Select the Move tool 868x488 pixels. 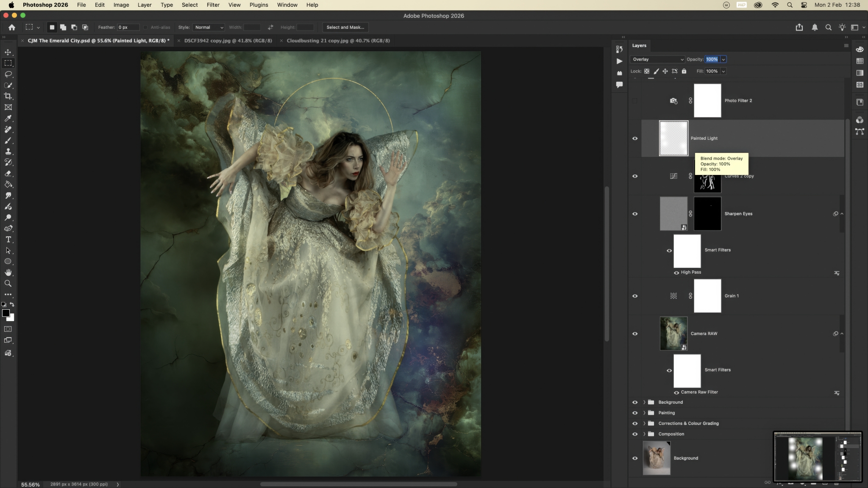(8, 52)
